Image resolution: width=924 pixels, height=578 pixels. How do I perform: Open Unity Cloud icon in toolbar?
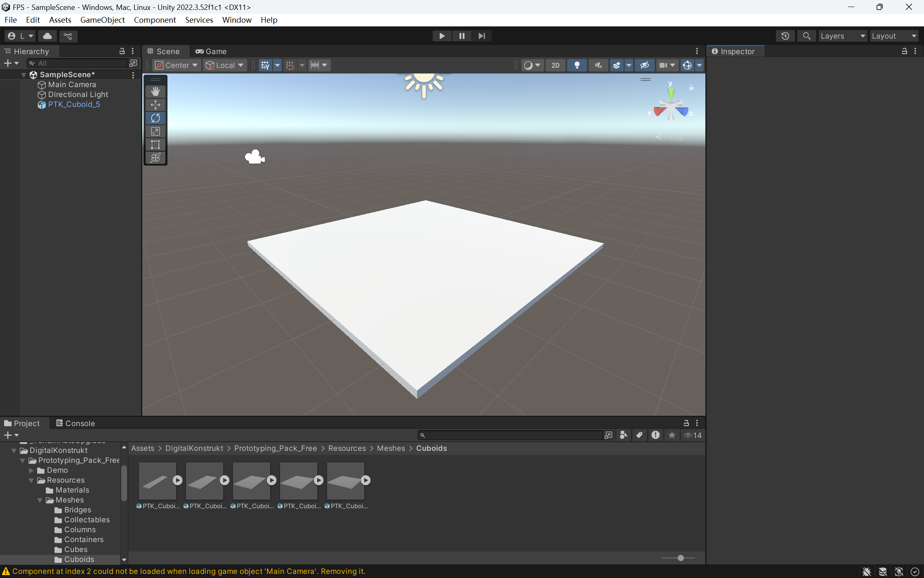point(47,36)
